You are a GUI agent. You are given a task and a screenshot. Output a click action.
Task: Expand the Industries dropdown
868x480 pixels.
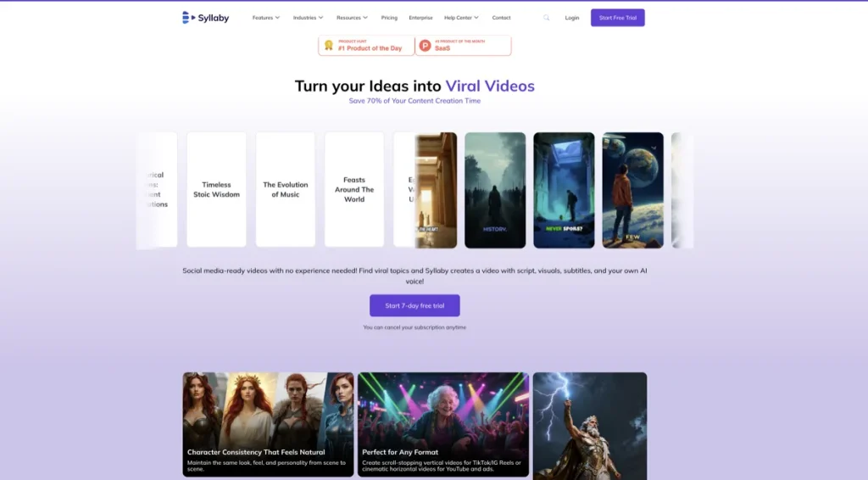tap(309, 18)
